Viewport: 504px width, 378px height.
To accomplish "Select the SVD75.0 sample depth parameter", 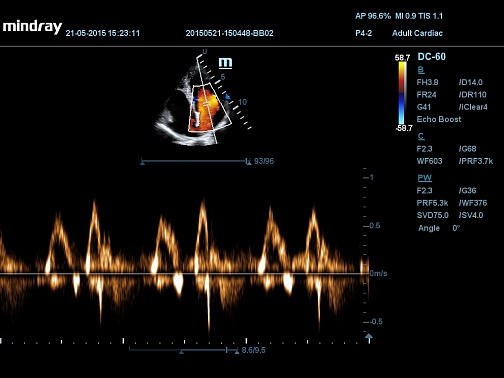I will 433,215.
